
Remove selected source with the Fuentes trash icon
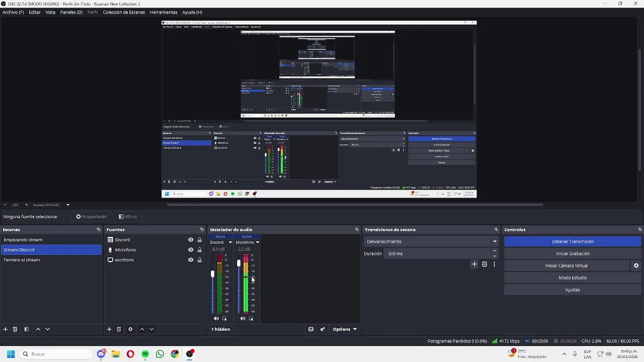click(119, 329)
